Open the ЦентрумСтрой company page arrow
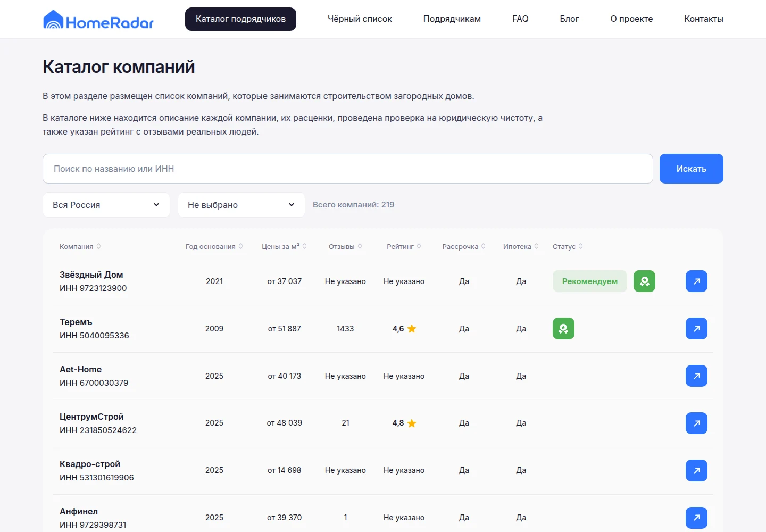 [696, 423]
